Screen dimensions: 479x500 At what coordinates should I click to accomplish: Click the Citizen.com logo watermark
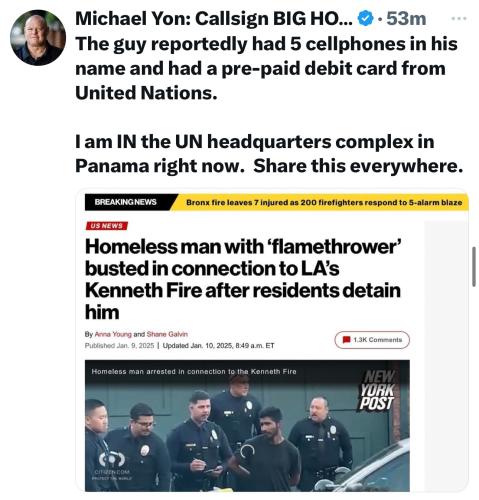tap(112, 465)
